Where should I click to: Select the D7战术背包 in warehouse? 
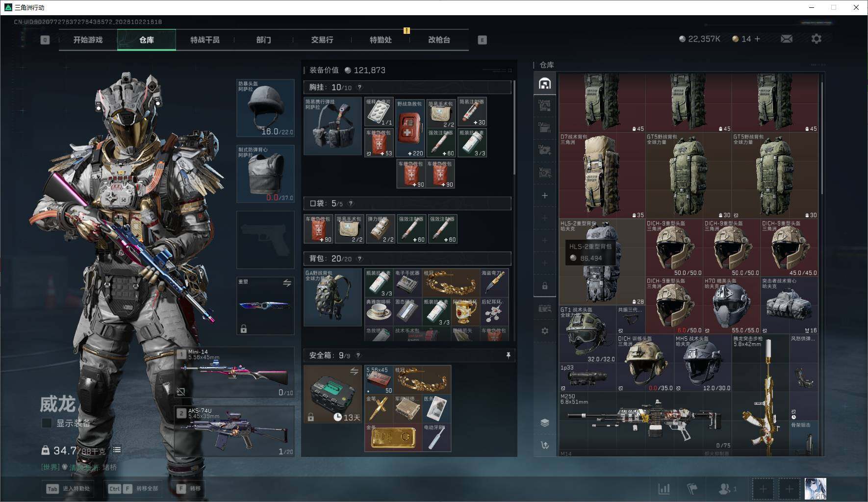point(602,176)
